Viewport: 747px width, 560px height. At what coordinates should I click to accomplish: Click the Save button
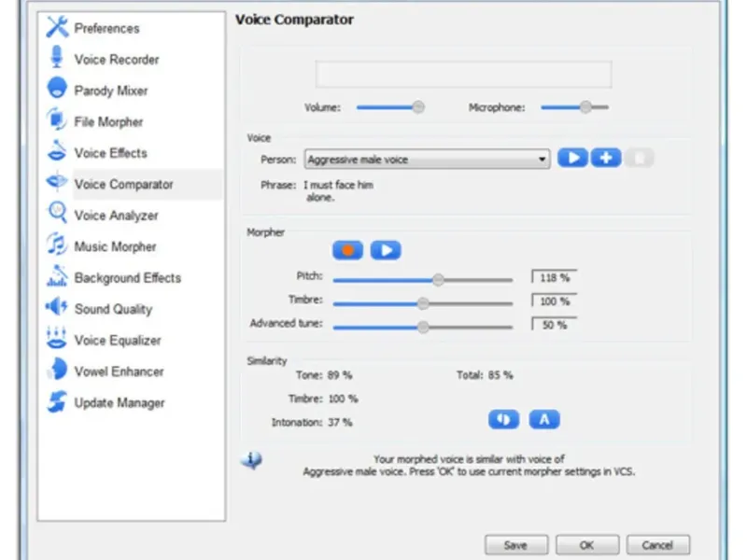[x=516, y=545]
